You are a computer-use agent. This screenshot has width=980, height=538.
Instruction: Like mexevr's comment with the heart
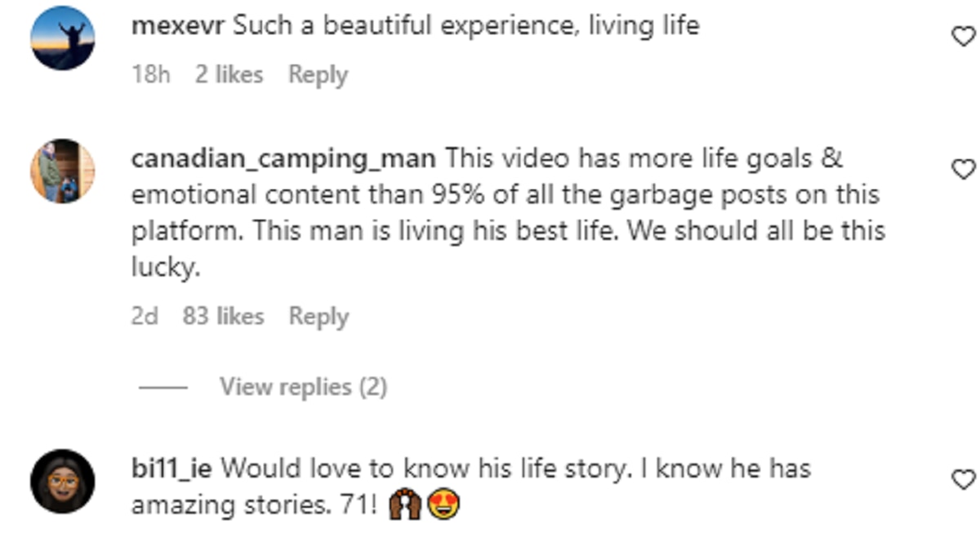(964, 36)
